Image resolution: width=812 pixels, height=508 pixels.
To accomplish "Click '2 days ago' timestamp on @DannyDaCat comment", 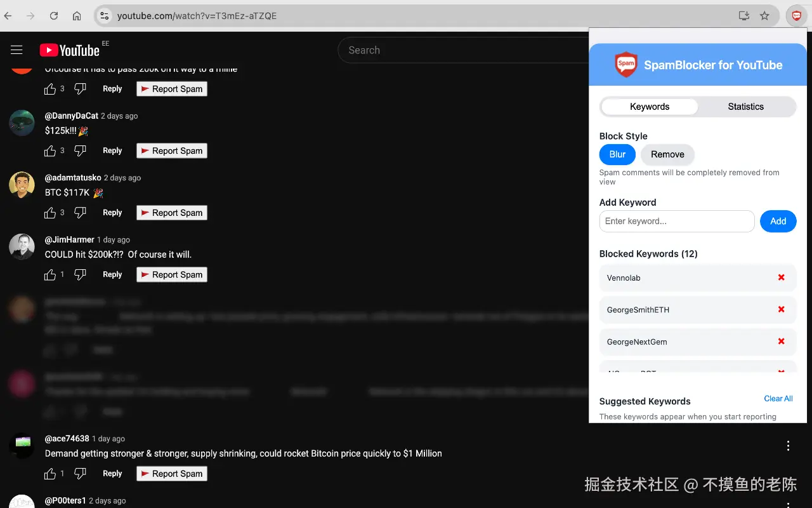I will coord(119,116).
